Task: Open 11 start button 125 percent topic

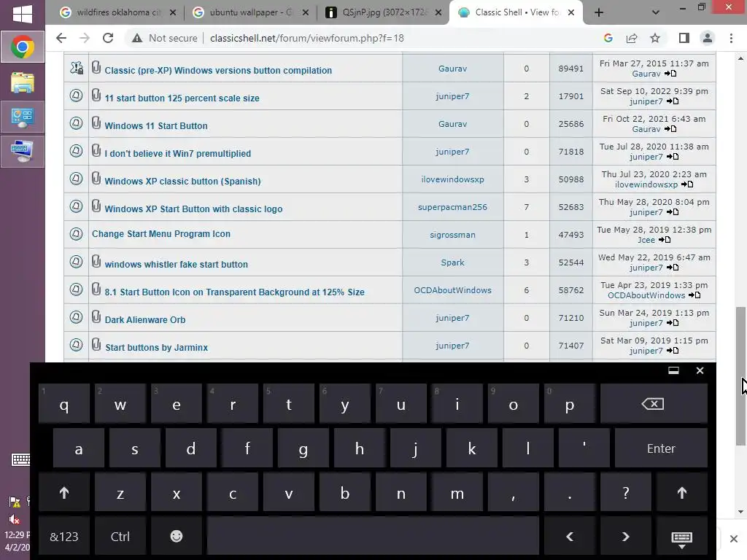Action: tap(182, 98)
